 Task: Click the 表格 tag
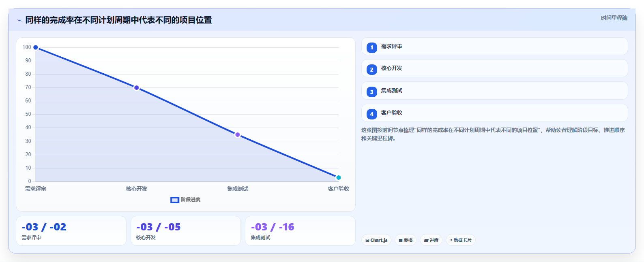(406, 240)
